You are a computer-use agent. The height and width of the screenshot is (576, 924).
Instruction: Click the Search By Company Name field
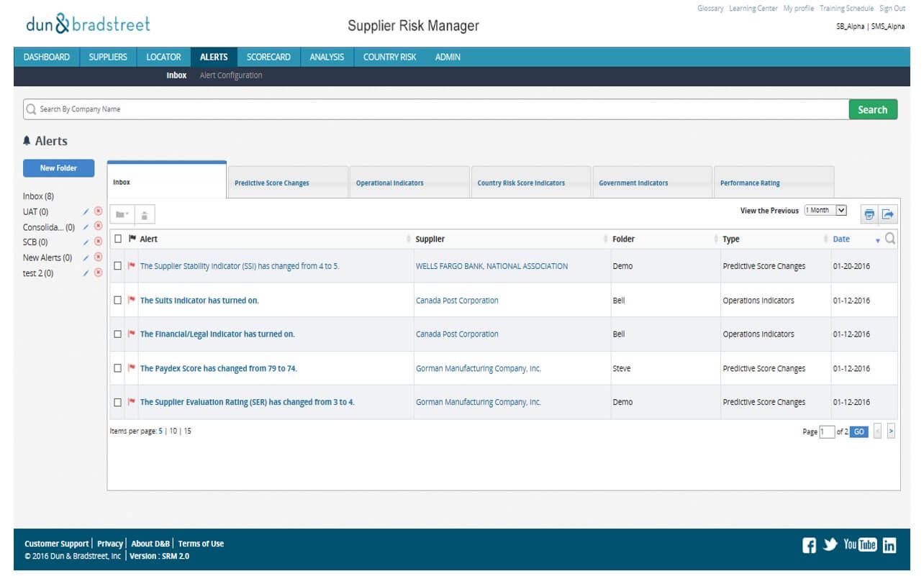tap(436, 109)
